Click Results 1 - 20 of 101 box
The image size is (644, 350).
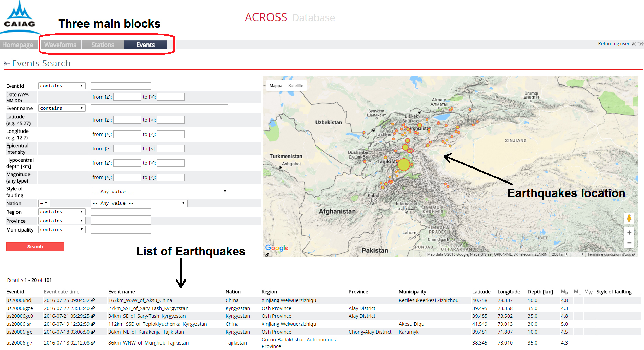63,280
